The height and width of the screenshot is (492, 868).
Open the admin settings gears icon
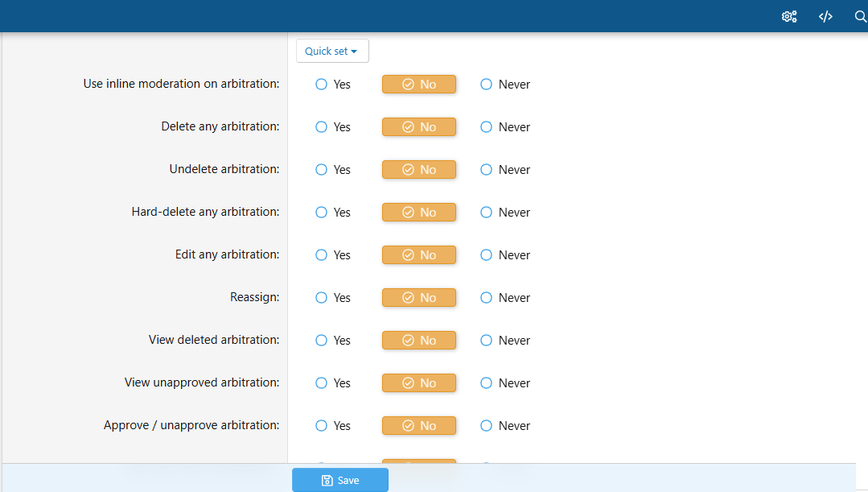tap(789, 16)
